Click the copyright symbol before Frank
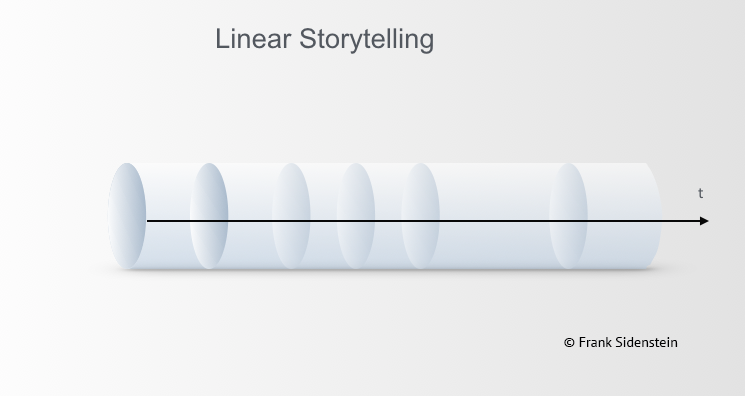Image resolution: width=745 pixels, height=396 pixels. [569, 343]
